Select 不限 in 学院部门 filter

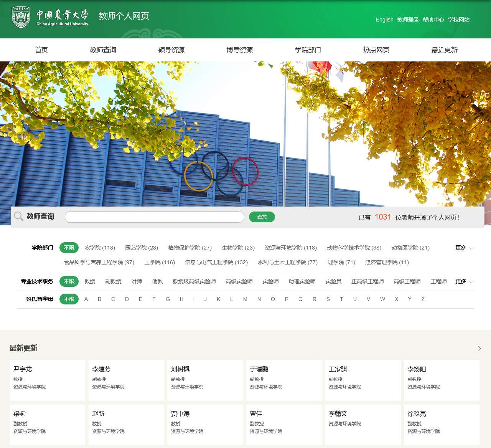point(69,248)
